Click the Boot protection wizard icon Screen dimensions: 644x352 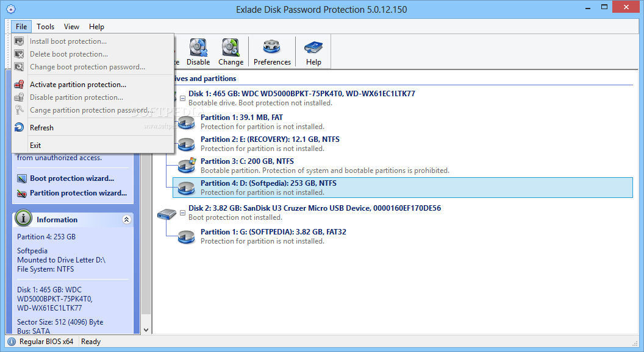coord(22,178)
